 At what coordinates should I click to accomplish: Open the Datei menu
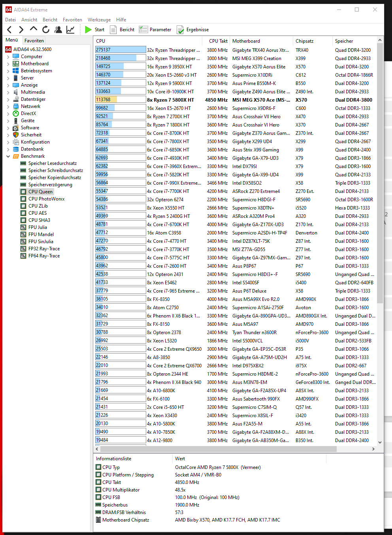coord(11,20)
